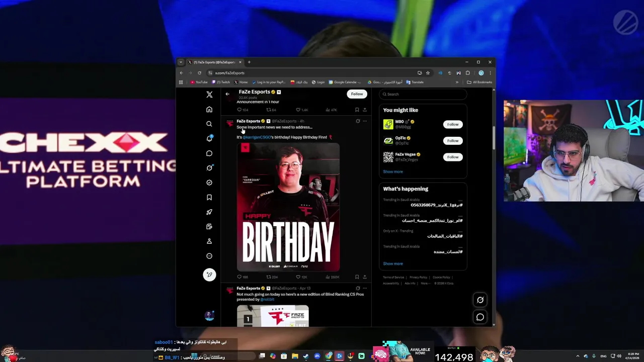This screenshot has width=644, height=362.
Task: Expand the bookmarks bar overflow chevron
Action: coord(457,82)
